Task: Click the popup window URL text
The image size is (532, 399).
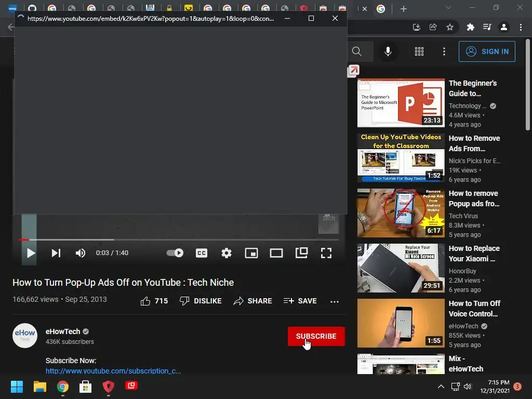Action: pyautogui.click(x=151, y=19)
